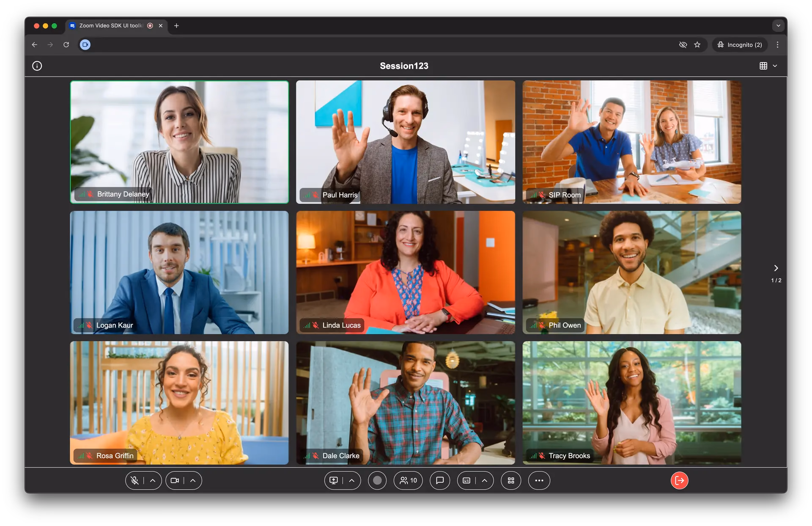Screen dimensions: 812x526
Task: Select Brittany Delaney's video tile
Action: (x=179, y=142)
